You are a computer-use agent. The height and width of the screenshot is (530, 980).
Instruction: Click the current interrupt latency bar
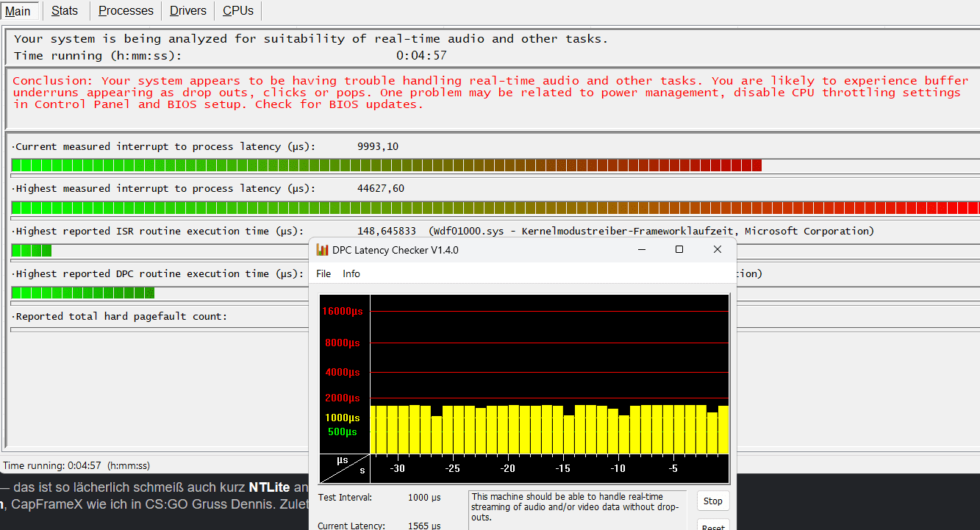pos(386,165)
